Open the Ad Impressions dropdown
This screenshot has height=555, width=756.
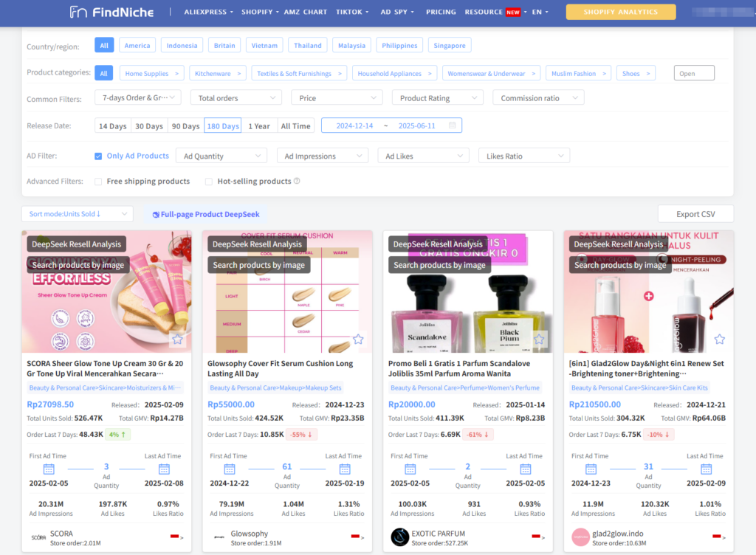tap(323, 156)
